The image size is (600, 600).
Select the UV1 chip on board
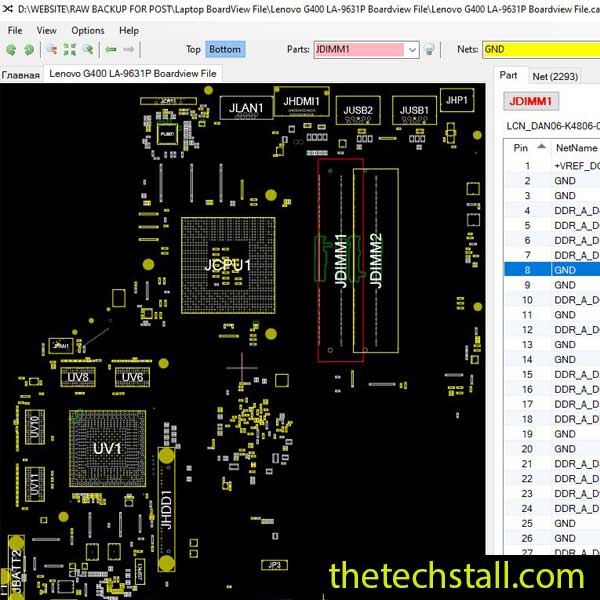click(108, 448)
